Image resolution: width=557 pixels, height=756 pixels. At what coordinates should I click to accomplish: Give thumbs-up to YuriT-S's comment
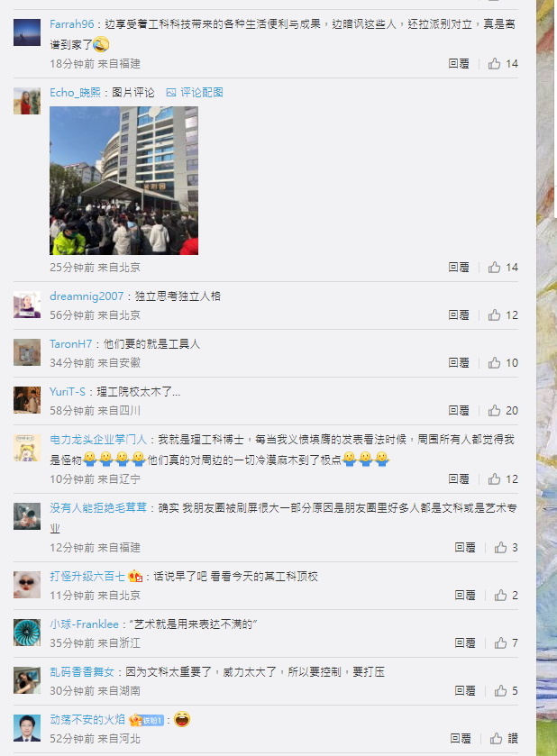[x=503, y=410]
